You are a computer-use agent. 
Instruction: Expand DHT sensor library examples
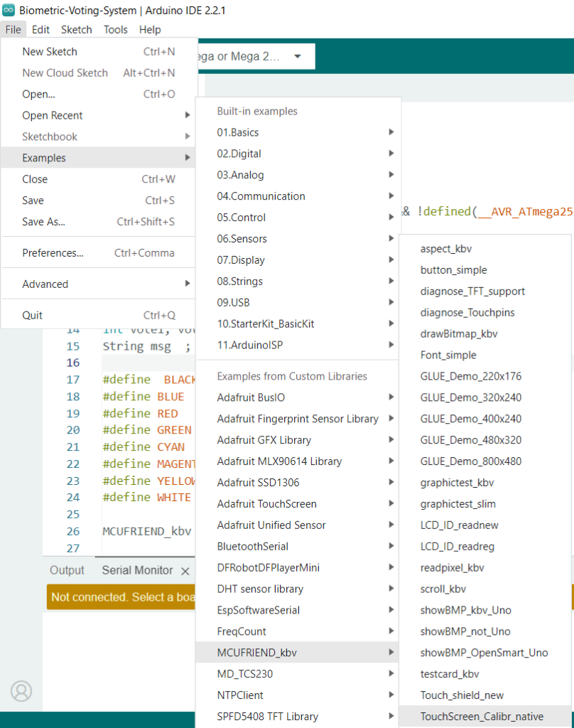(x=298, y=589)
